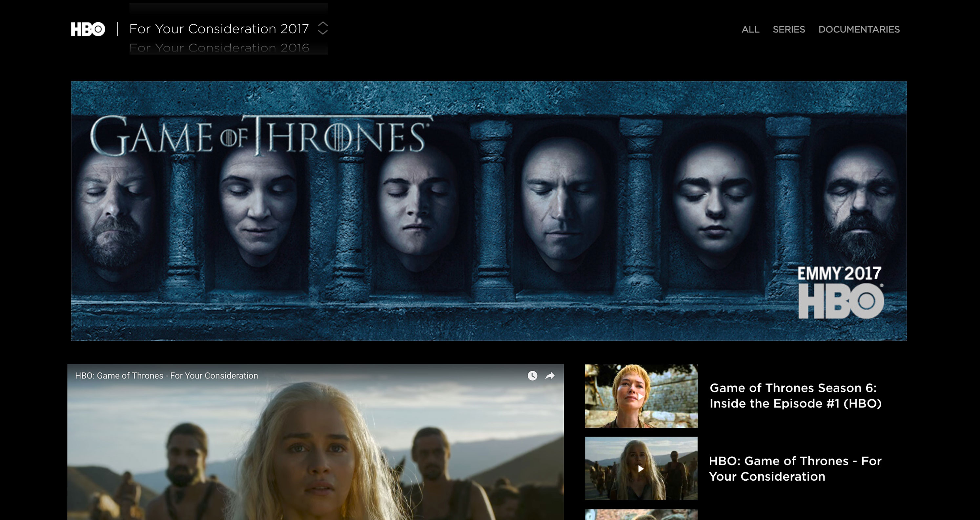Viewport: 980px width, 520px height.
Task: Switch to the SERIES filter tab
Action: [x=789, y=29]
